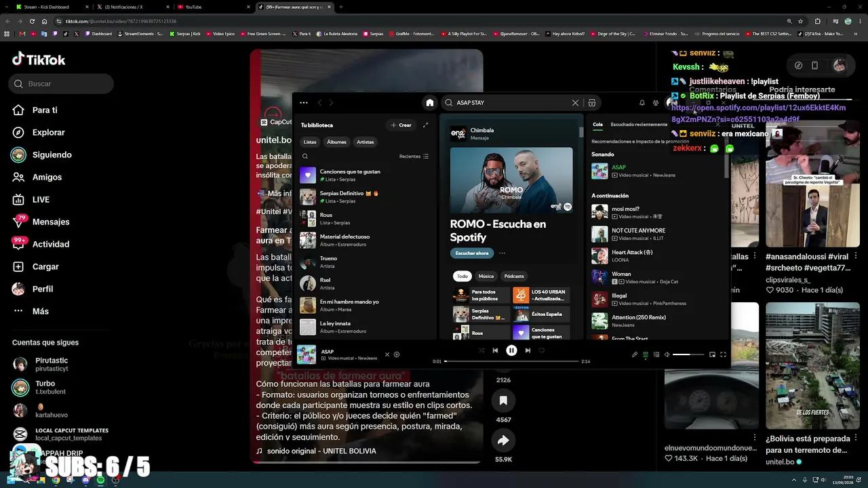Reload the page with the browser refresh button
868x488 pixels.
[x=31, y=21]
